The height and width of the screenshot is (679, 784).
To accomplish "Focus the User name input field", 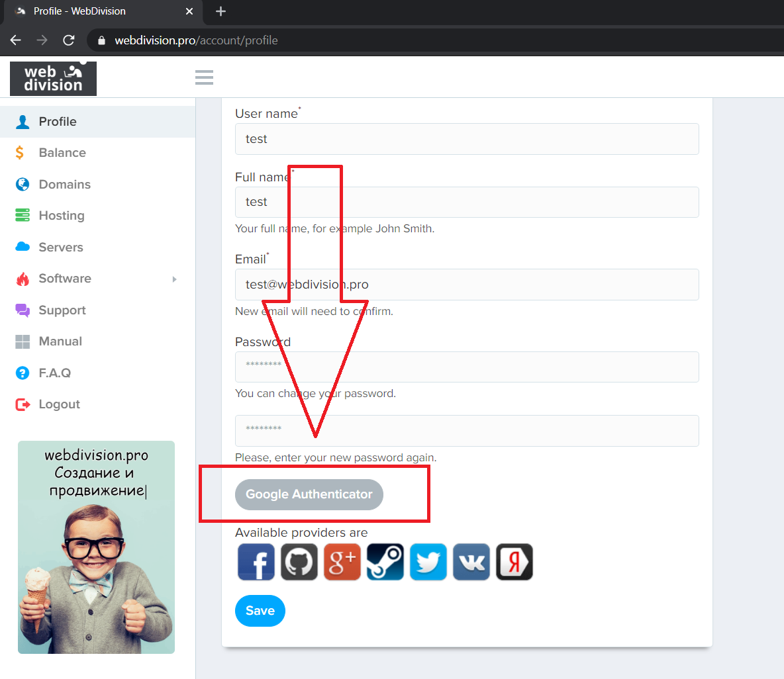I will [x=467, y=139].
